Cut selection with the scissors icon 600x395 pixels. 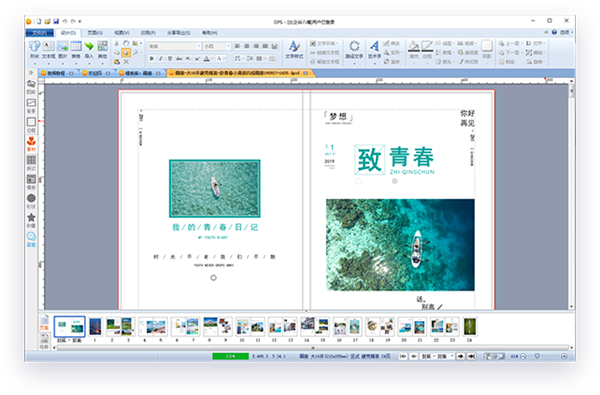[117, 43]
